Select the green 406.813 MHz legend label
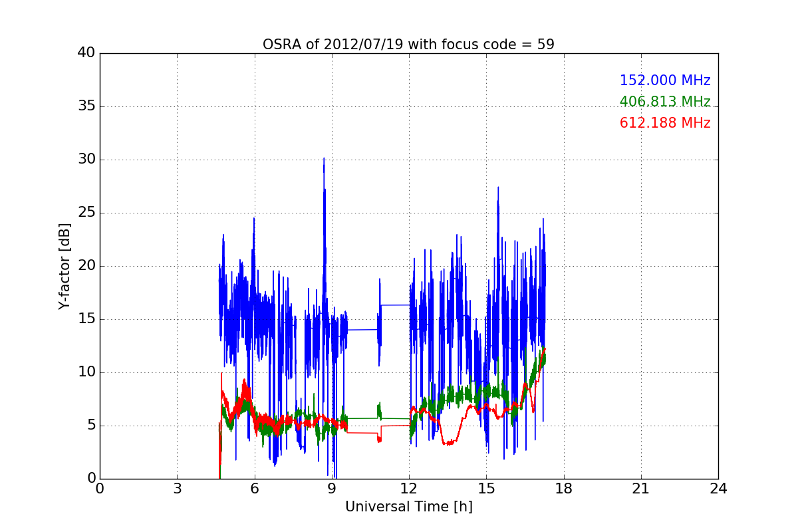 click(x=665, y=102)
